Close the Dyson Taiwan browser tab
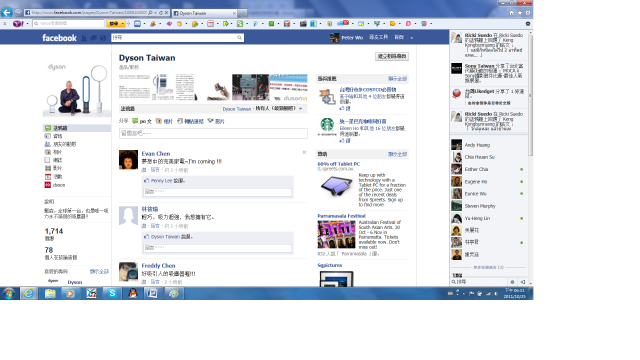The image size is (640, 360). point(234,13)
